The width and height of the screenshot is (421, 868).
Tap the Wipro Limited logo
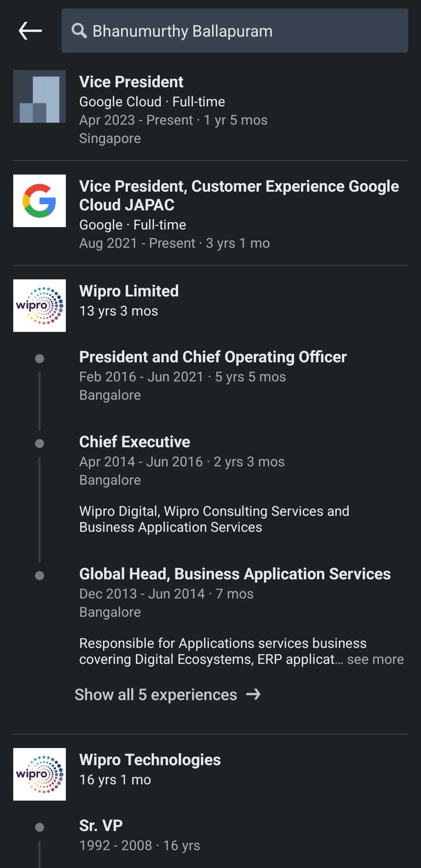39,305
